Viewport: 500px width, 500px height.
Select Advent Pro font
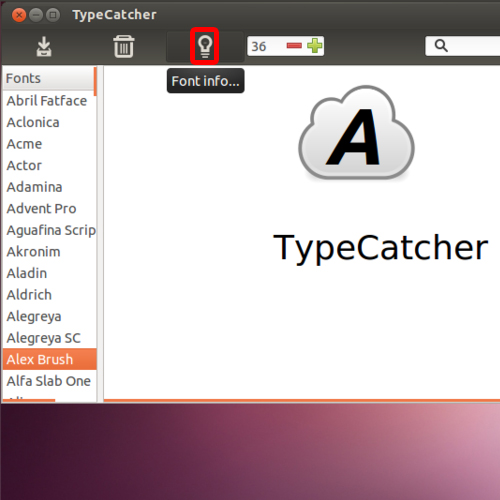(49, 209)
